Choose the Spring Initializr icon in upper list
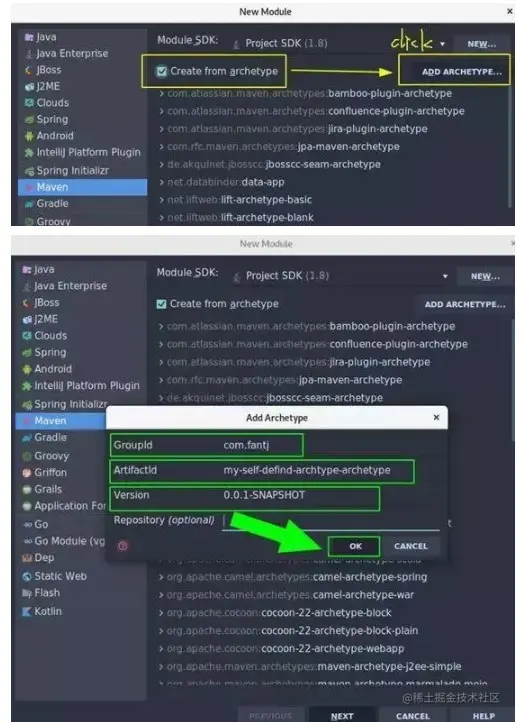 (29, 171)
